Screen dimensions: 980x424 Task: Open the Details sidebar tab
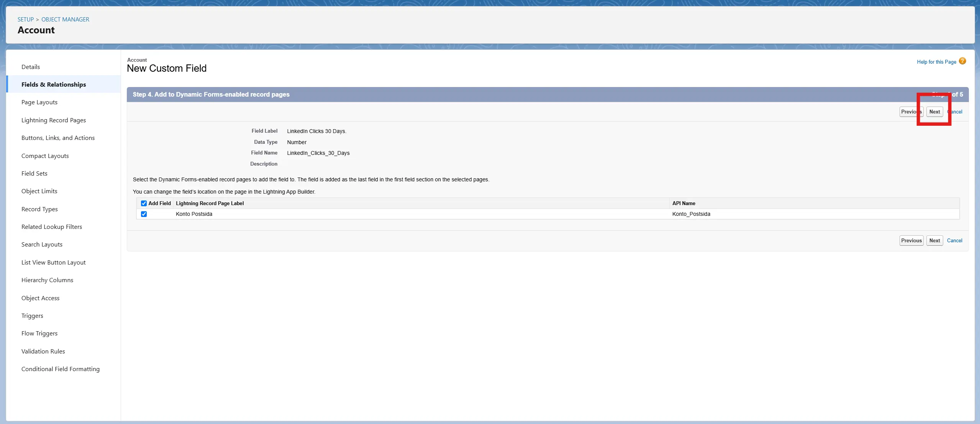(x=31, y=67)
